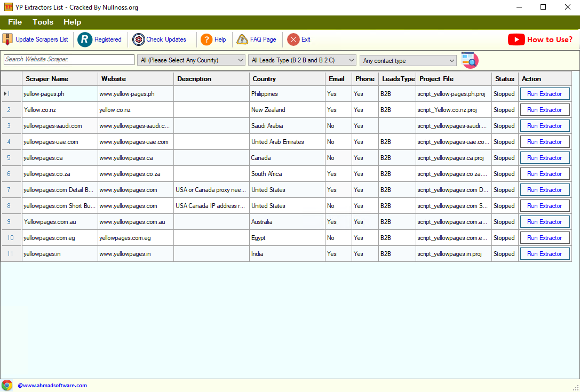Click the Egypt country cell

point(288,238)
